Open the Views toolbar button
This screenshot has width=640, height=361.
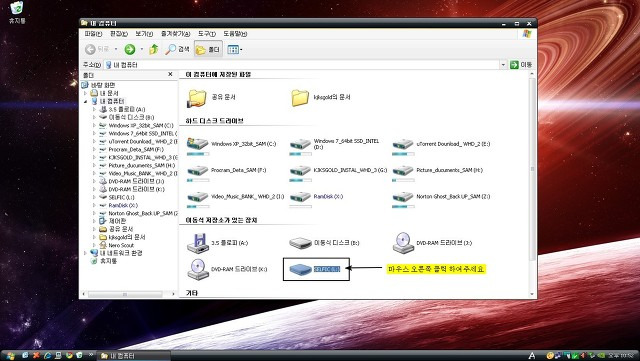234,49
